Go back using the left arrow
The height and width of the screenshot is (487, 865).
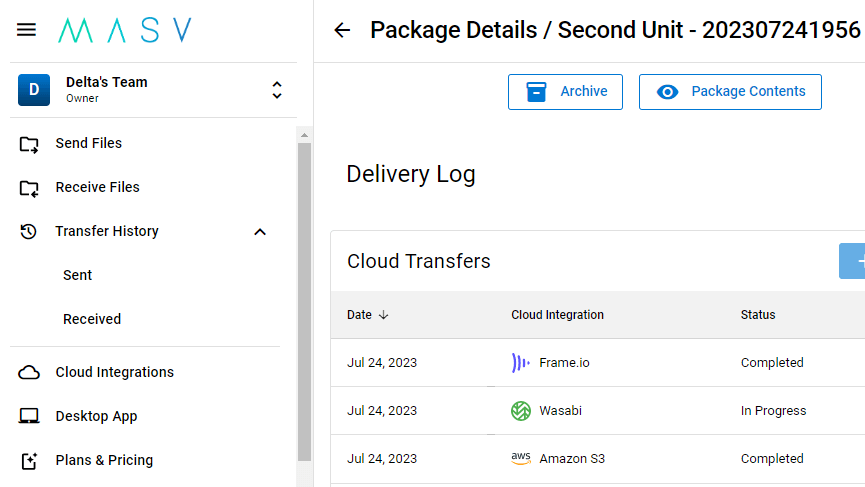(x=342, y=30)
